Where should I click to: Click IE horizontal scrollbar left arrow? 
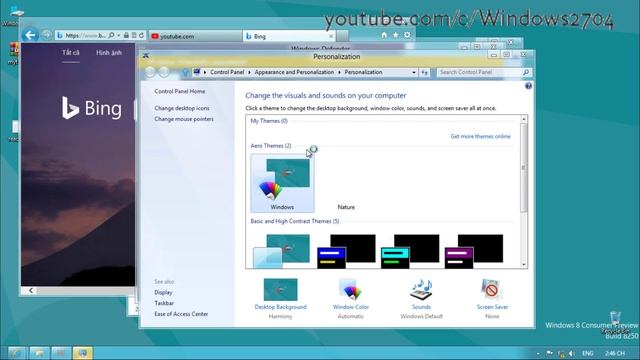[x=31, y=291]
